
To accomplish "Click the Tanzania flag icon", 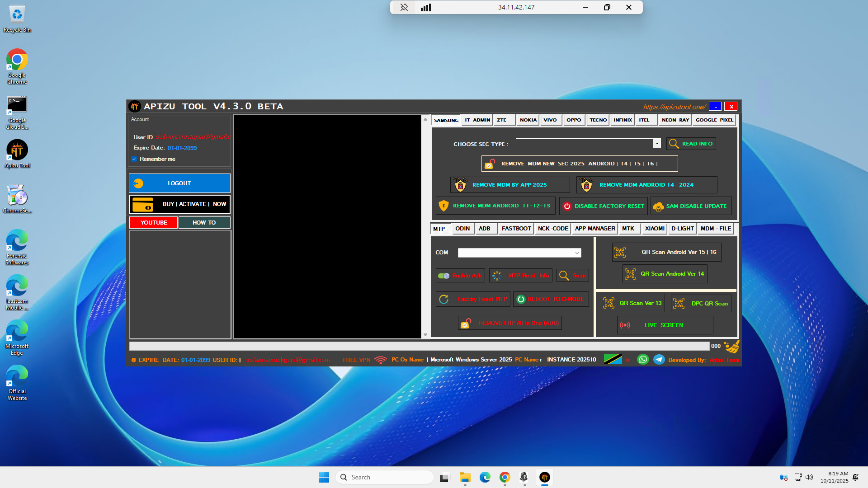I will tap(613, 360).
